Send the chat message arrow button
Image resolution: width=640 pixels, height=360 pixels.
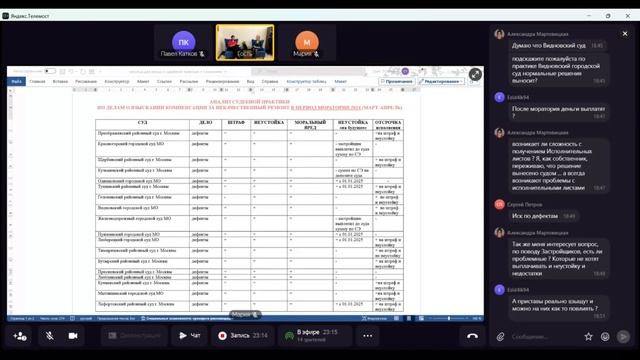pos(623,337)
